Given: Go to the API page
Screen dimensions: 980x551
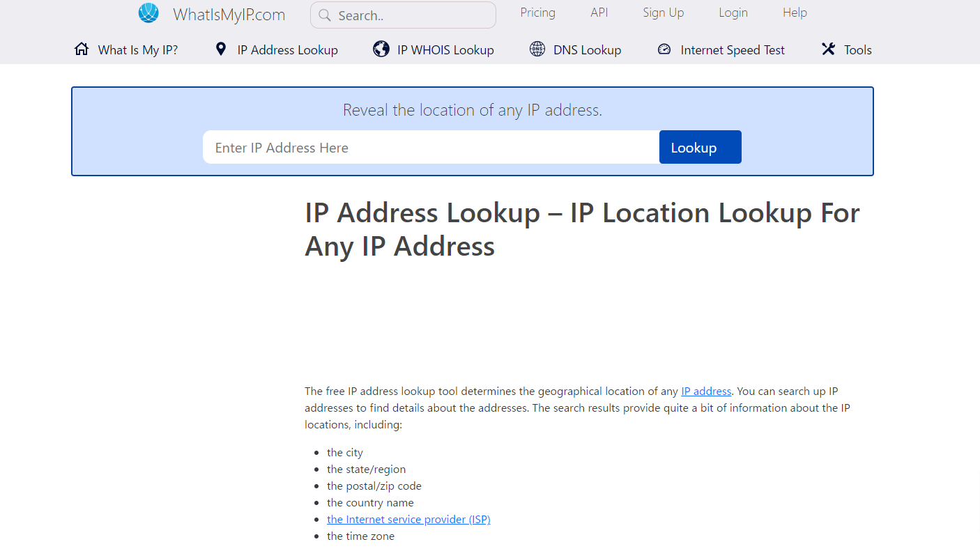Looking at the screenshot, I should (x=599, y=13).
